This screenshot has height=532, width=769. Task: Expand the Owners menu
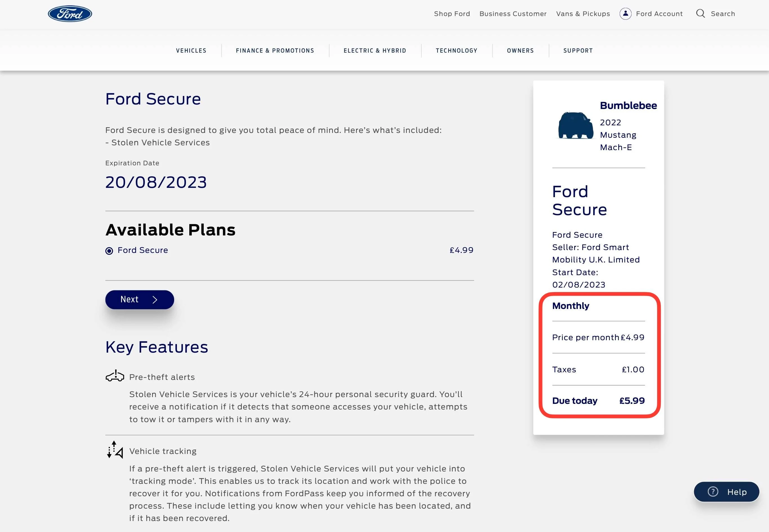(520, 51)
